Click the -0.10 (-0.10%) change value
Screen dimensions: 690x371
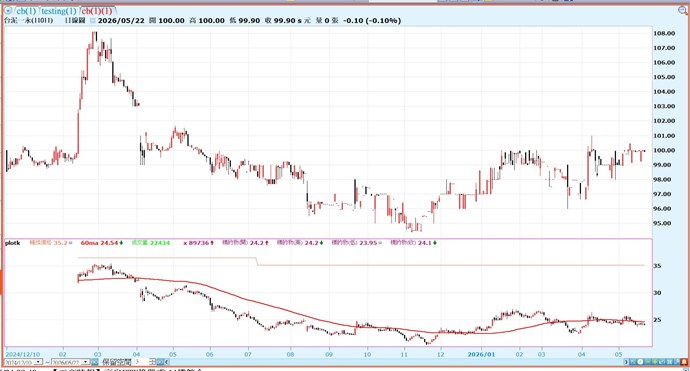point(372,20)
